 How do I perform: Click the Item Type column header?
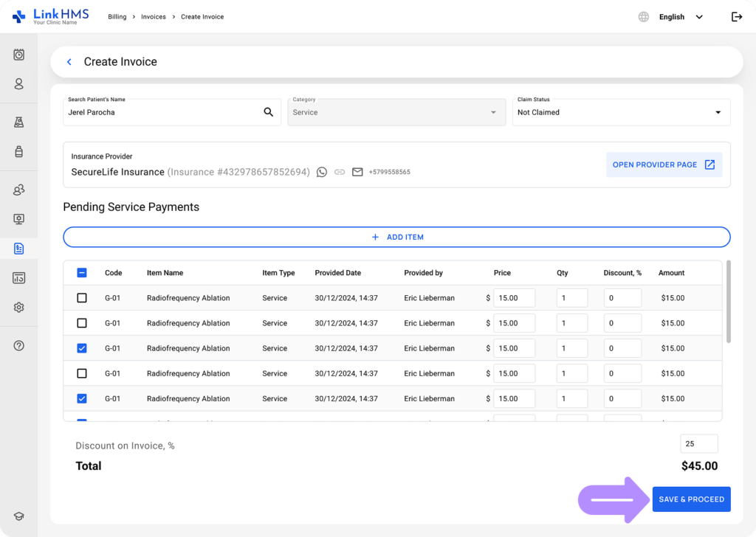click(x=278, y=273)
